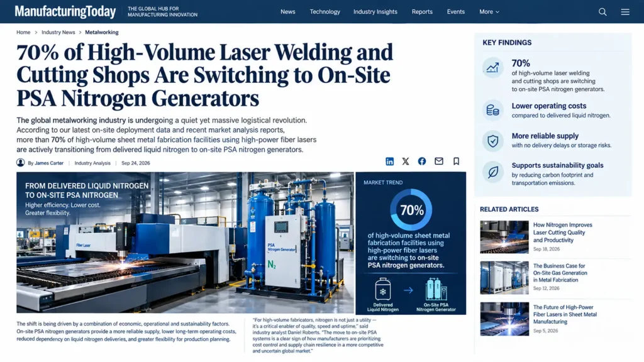Click the RELATED ARTICLES heading
644x362 pixels.
coord(509,209)
